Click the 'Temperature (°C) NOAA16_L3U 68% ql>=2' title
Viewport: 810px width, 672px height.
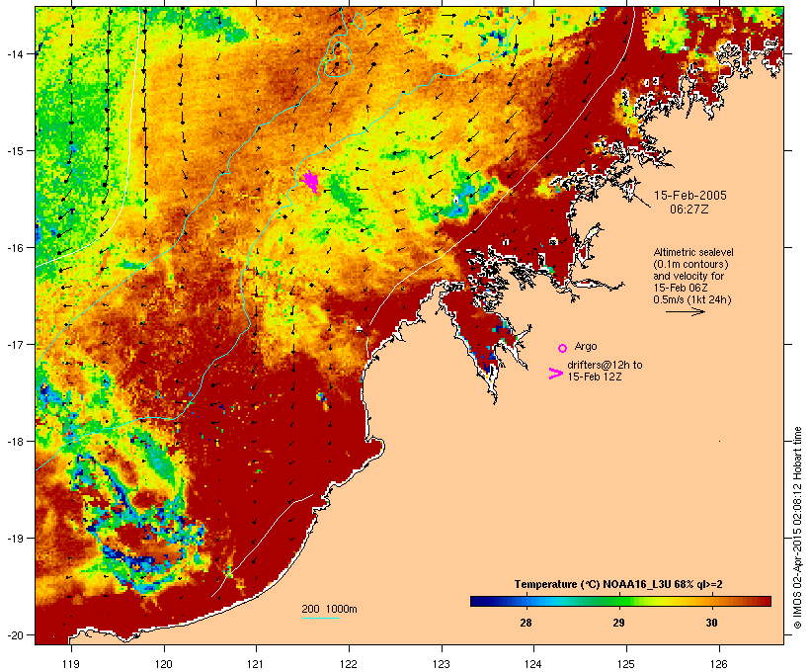click(618, 585)
